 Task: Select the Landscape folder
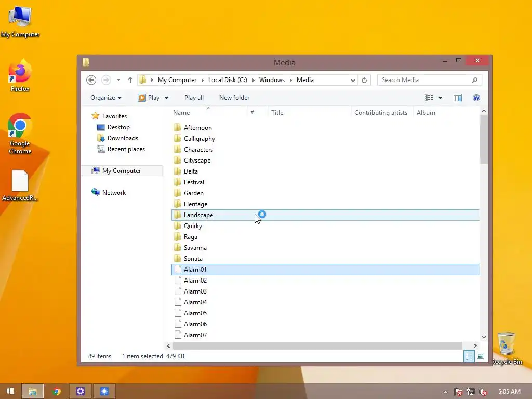tap(325, 215)
